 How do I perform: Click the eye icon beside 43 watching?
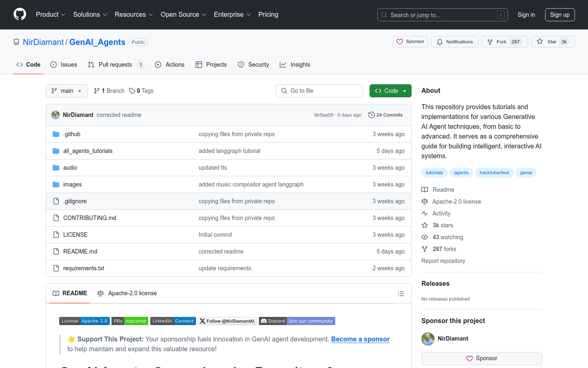[425, 237]
